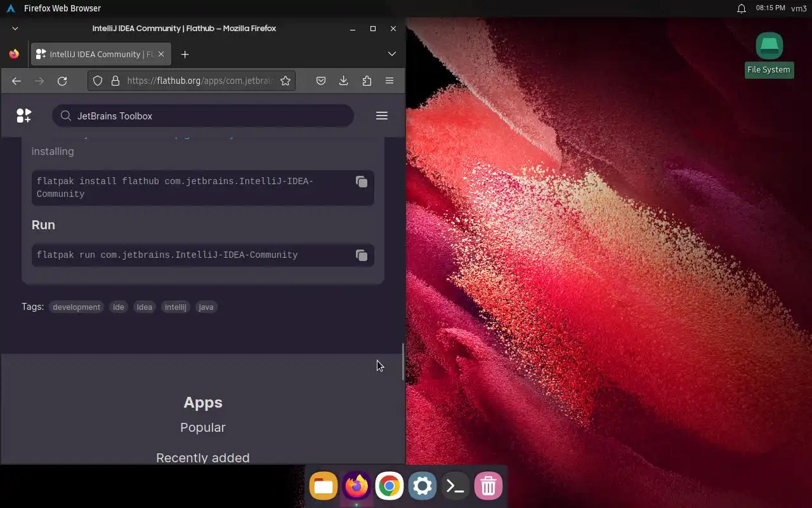This screenshot has height=508, width=812.
Task: Click the Apps footer heading
Action: (x=203, y=403)
